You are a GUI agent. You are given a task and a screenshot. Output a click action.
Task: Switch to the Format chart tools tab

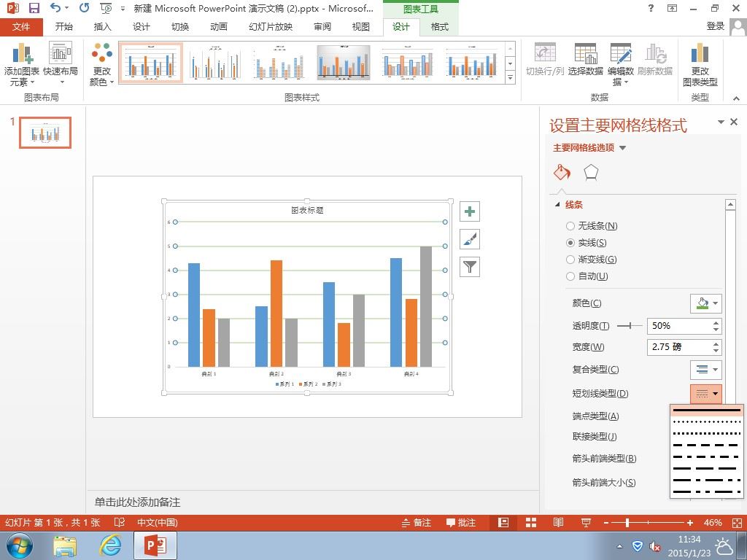[439, 27]
